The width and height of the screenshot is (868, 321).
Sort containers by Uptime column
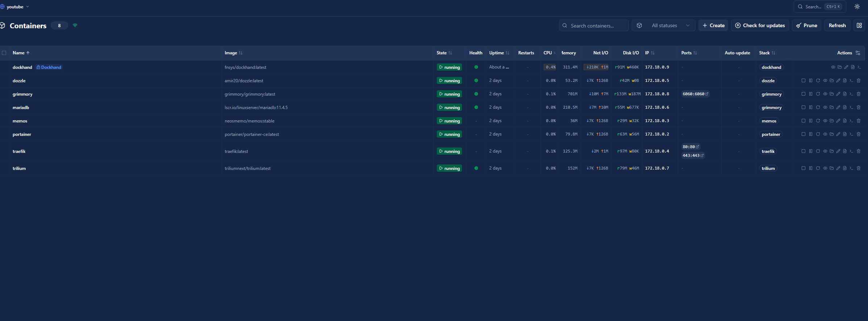(x=499, y=53)
